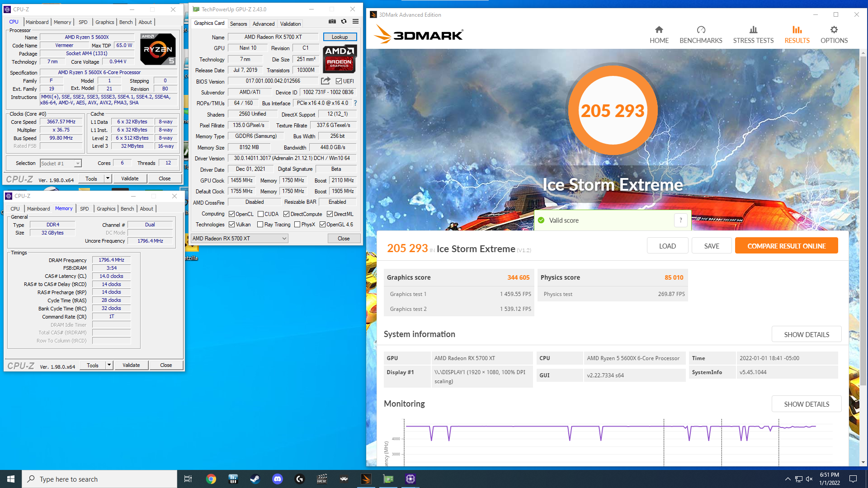
Task: Show hidden system tray icons
Action: [x=788, y=479]
